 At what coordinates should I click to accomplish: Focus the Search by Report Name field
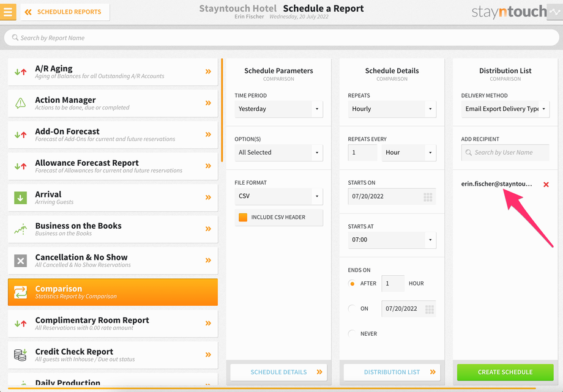[281, 38]
